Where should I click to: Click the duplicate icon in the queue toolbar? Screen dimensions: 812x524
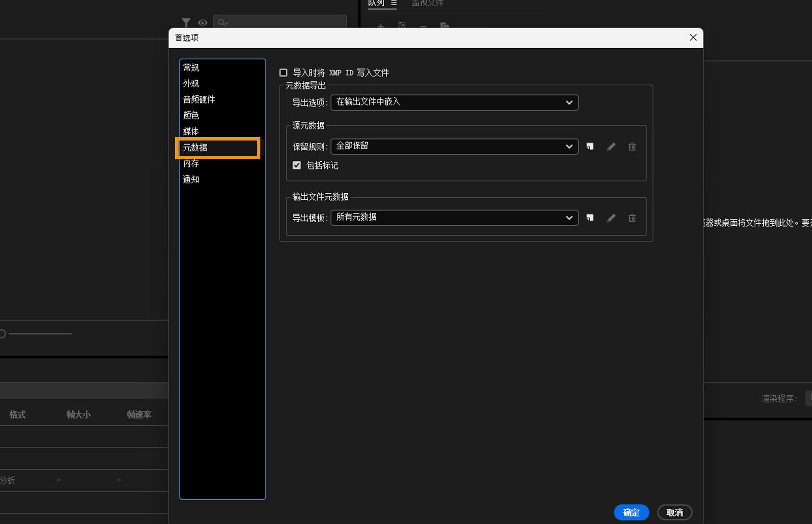[444, 27]
